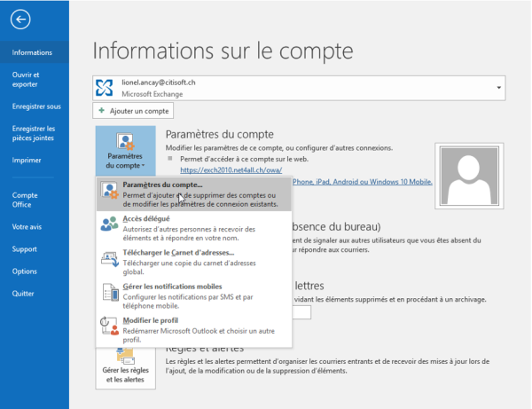Open the iPhone, iPad, Android mobile link
This screenshot has height=409, width=532.
(x=363, y=182)
